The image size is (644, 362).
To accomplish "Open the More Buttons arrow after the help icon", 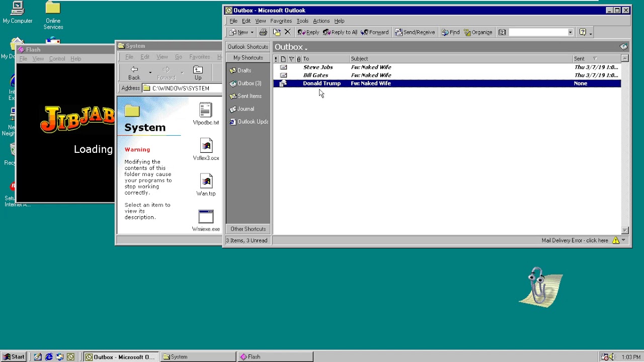I will coord(591,33).
